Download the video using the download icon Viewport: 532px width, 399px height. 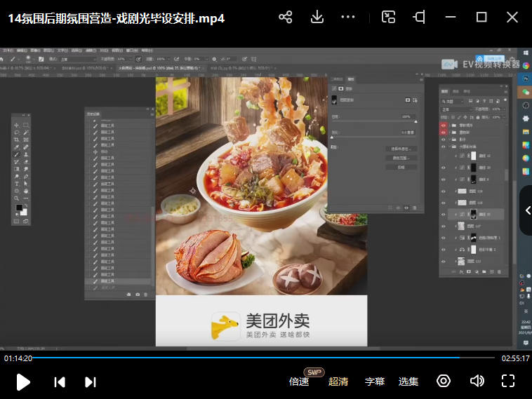coord(317,18)
